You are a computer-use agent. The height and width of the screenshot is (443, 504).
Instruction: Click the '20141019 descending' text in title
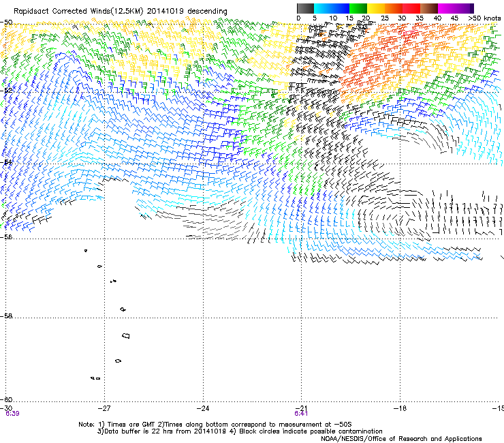click(187, 12)
